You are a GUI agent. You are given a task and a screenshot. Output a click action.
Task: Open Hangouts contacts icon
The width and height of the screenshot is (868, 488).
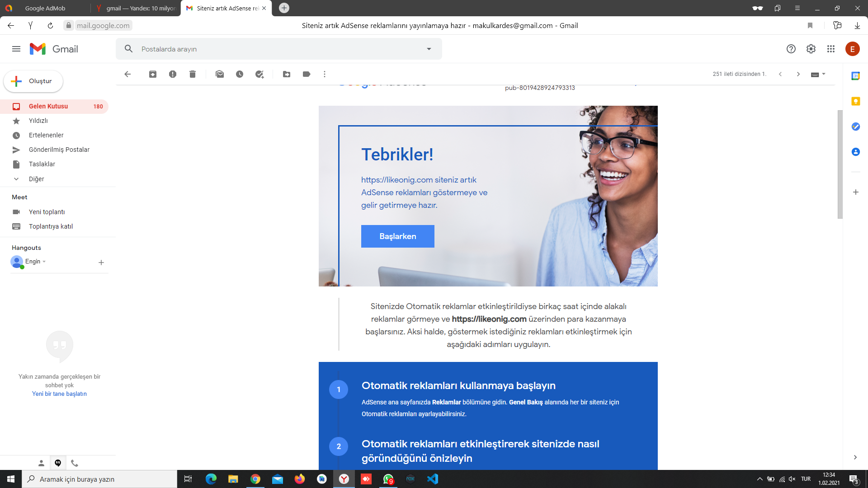41,463
